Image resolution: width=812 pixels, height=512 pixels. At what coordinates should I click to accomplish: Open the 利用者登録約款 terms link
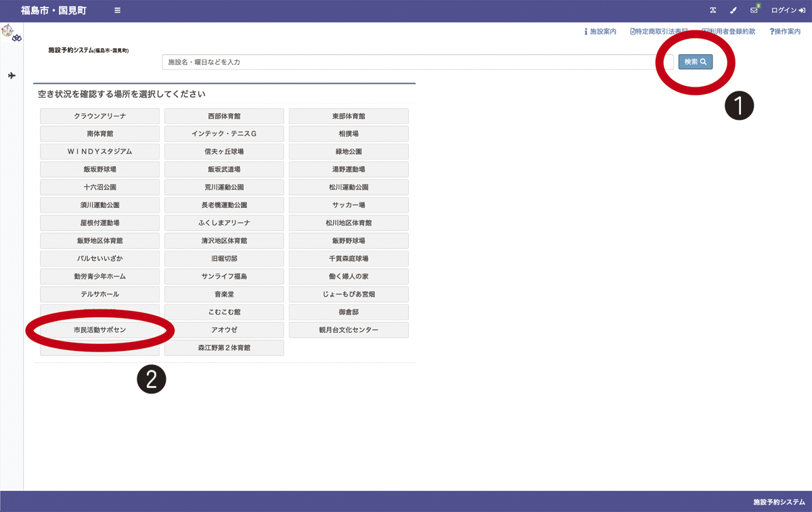point(727,31)
